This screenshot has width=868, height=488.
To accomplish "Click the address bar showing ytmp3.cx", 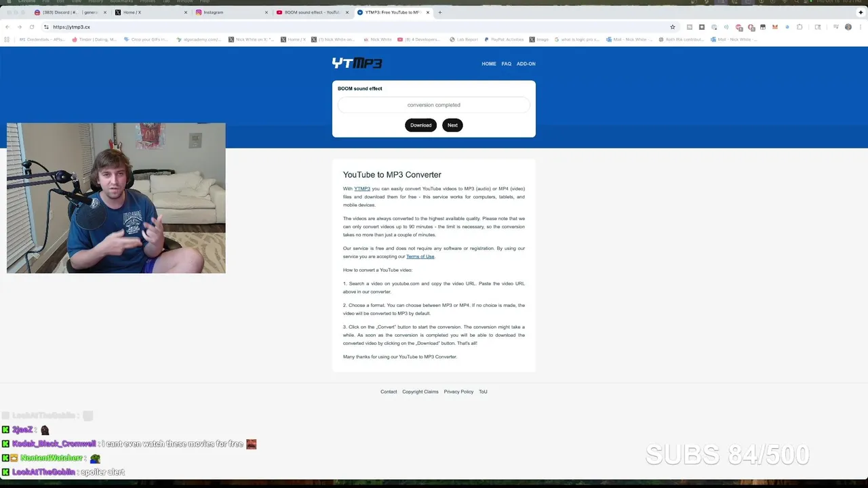I will [x=359, y=27].
